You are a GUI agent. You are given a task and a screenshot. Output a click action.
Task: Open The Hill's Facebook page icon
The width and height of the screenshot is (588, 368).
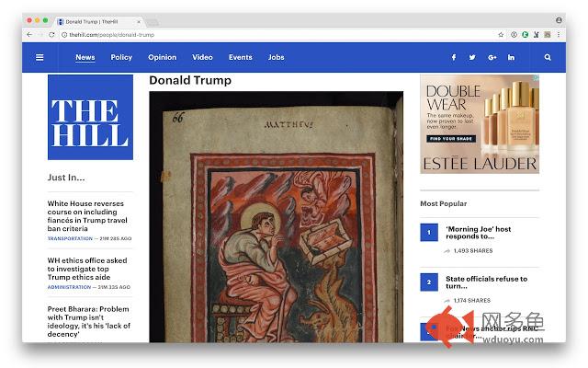pyautogui.click(x=453, y=57)
